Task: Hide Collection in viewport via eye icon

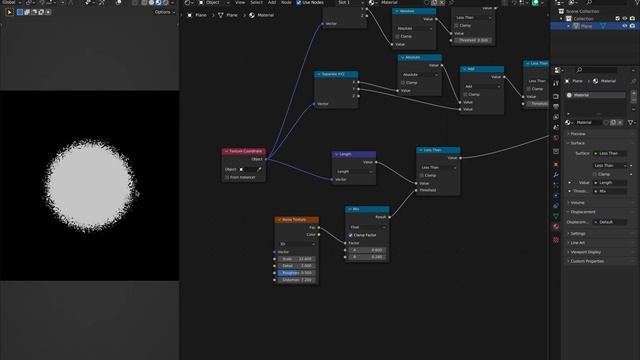Action: (625, 19)
